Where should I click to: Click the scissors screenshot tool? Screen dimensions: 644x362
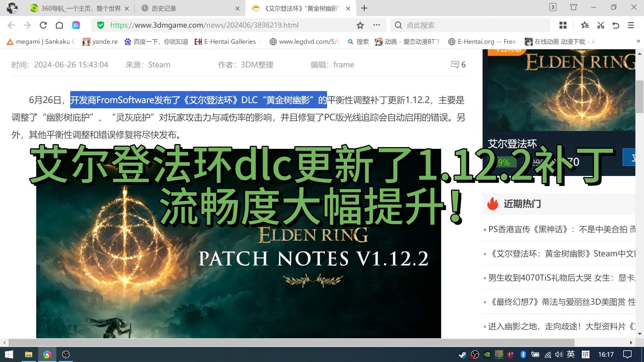click(x=600, y=25)
